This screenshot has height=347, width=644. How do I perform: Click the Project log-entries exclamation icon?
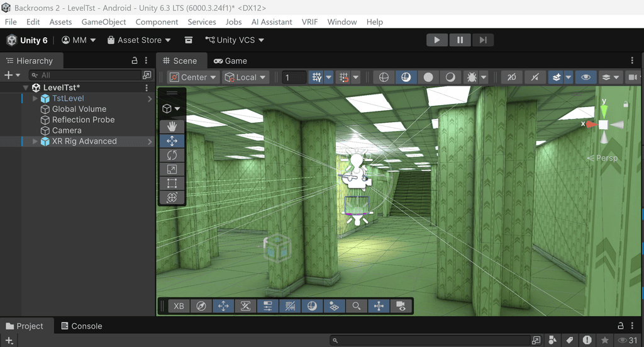(587, 340)
